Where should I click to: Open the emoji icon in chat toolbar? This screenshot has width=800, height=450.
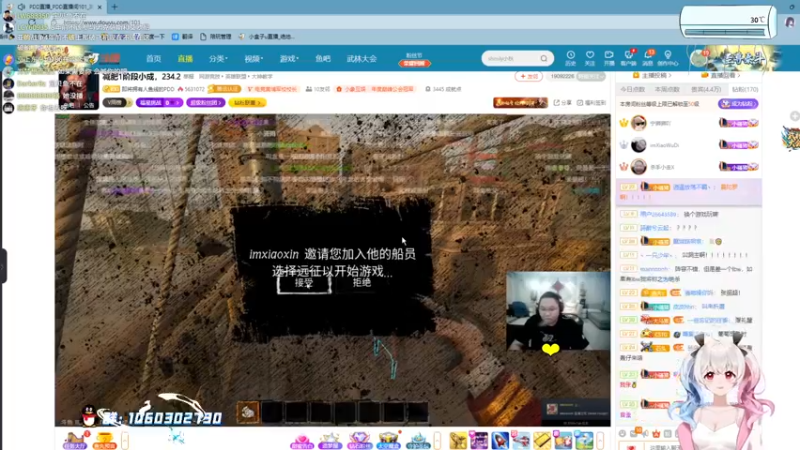pyautogui.click(x=622, y=434)
